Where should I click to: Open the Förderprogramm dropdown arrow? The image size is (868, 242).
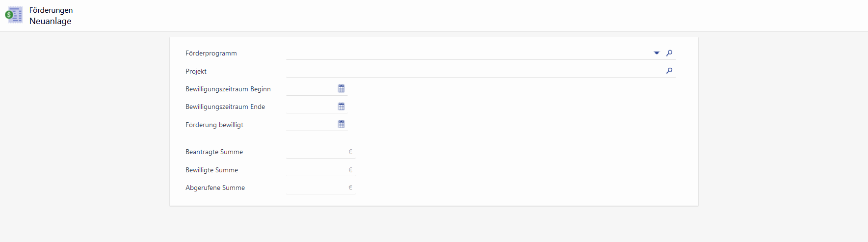657,53
